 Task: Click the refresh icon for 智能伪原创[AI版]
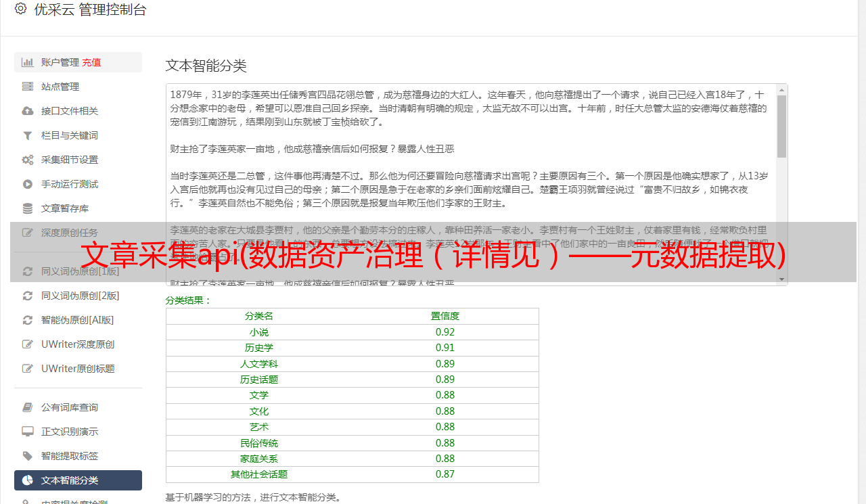[28, 320]
